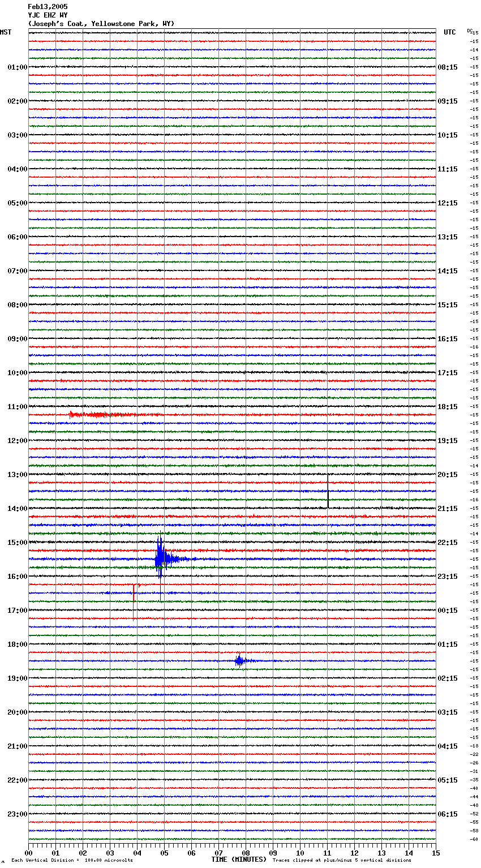
Task: Select the 02:00 MST row label
Action: point(17,101)
